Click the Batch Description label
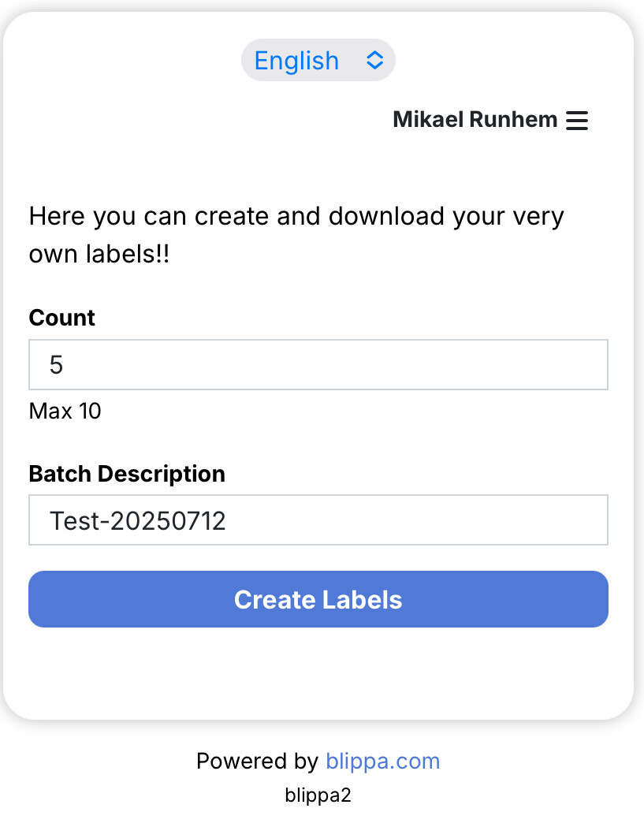The width and height of the screenshot is (644, 838). pos(127,474)
